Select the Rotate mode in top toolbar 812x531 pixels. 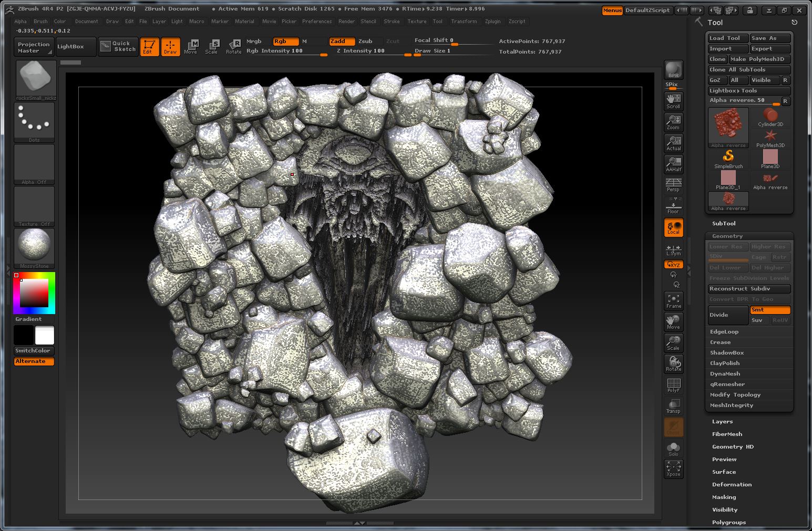pos(233,47)
